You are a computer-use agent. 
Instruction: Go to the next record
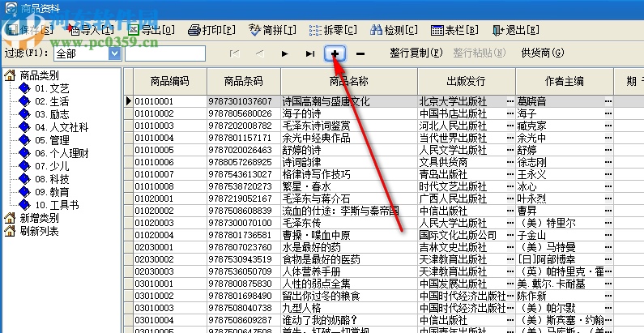tap(284, 53)
